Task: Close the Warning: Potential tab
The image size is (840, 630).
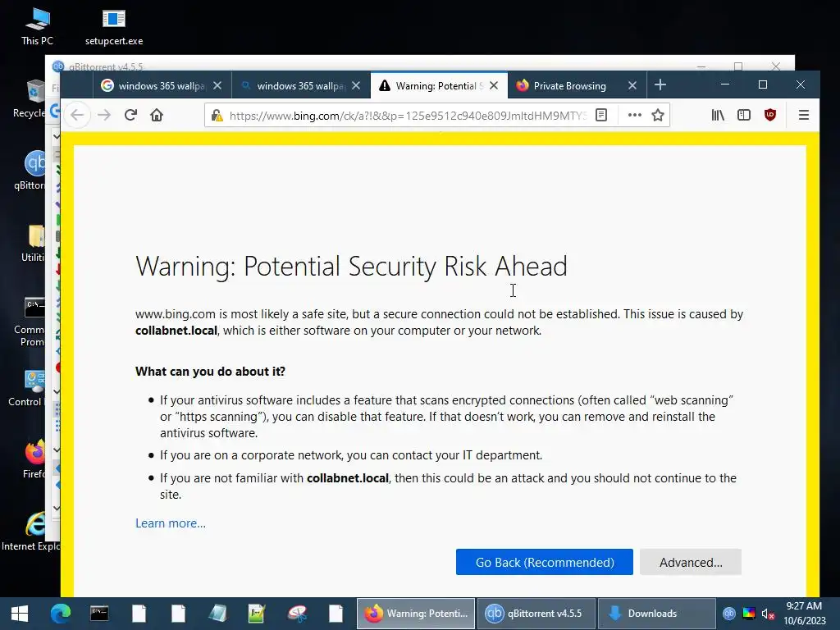Action: click(x=494, y=85)
